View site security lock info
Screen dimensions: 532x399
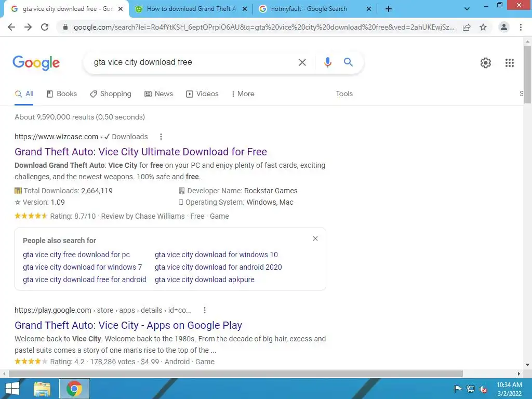coord(65,27)
